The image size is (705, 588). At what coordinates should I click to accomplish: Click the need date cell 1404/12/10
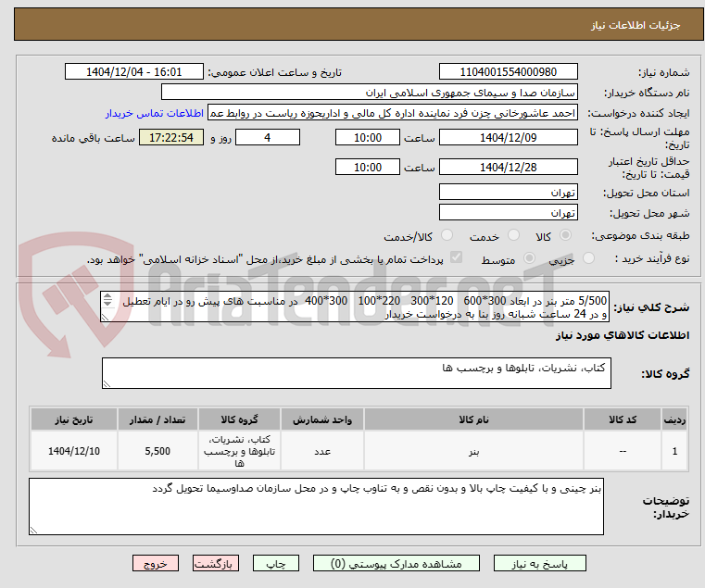[x=74, y=451]
